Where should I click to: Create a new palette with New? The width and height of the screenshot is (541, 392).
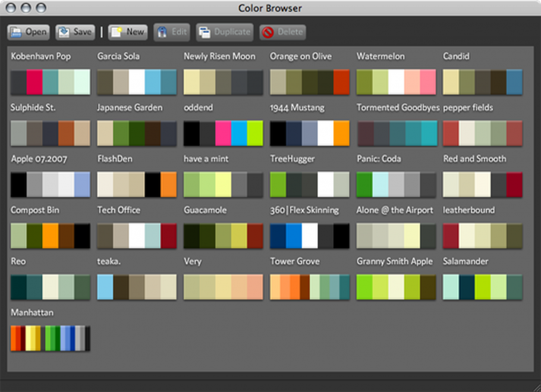coord(128,32)
